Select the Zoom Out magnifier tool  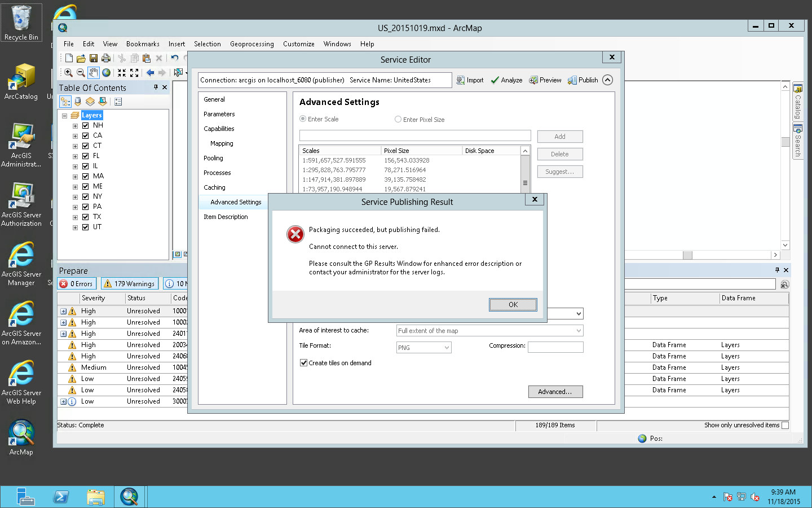click(81, 73)
